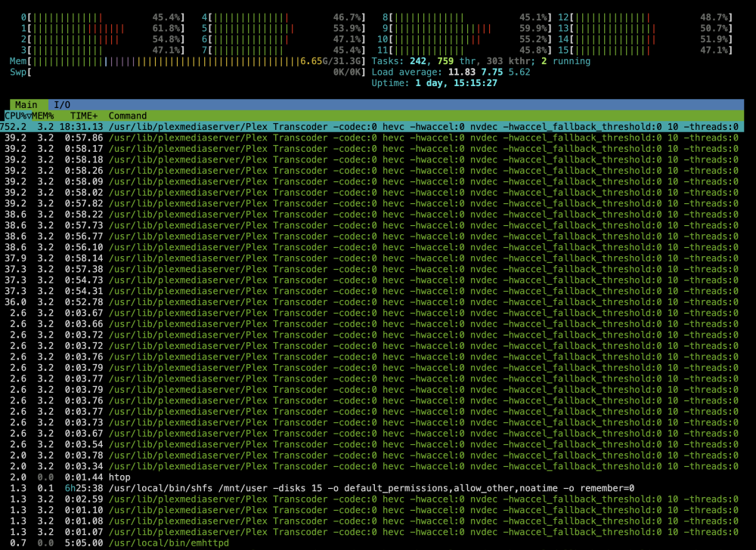Select the process row with time 0:57.82
The height and width of the screenshot is (550, 756).
[x=372, y=203]
